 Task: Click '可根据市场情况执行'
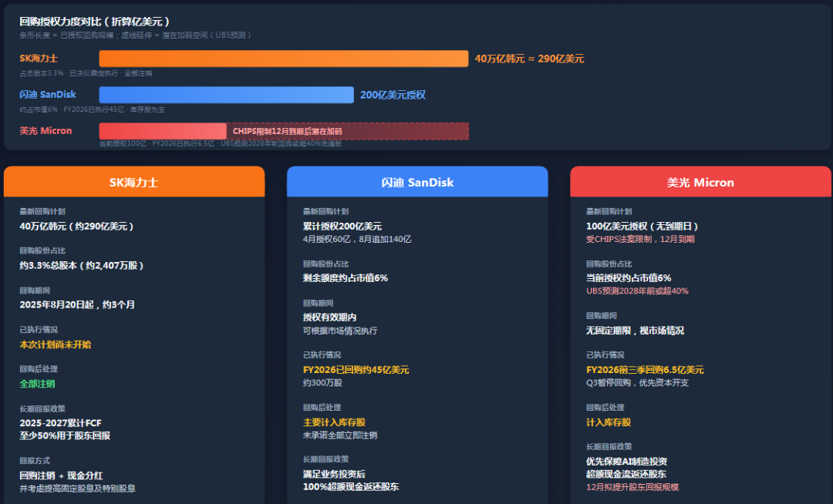pyautogui.click(x=340, y=331)
